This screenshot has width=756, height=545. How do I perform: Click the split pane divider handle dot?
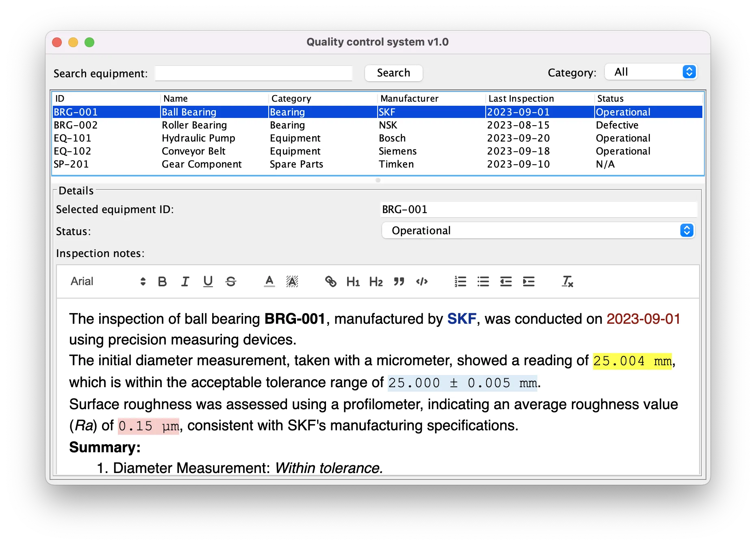pos(378,180)
